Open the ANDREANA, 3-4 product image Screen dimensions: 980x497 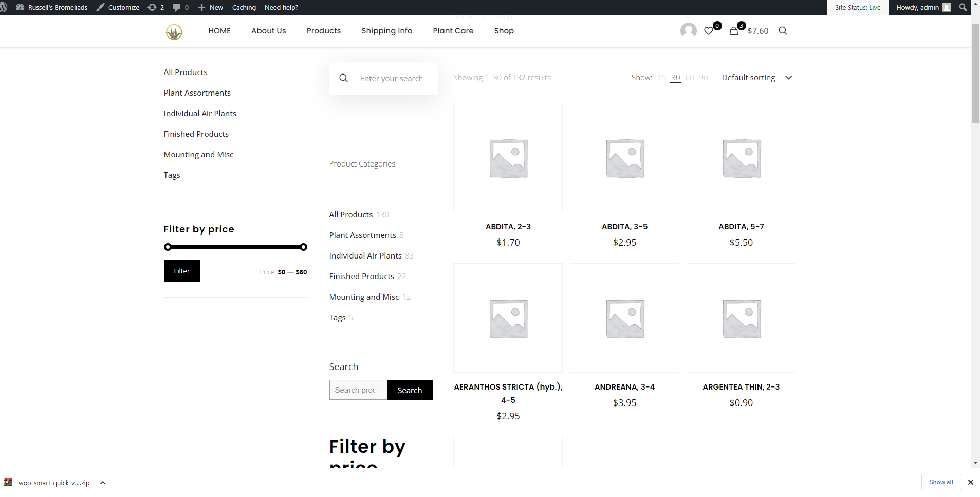[x=625, y=318]
